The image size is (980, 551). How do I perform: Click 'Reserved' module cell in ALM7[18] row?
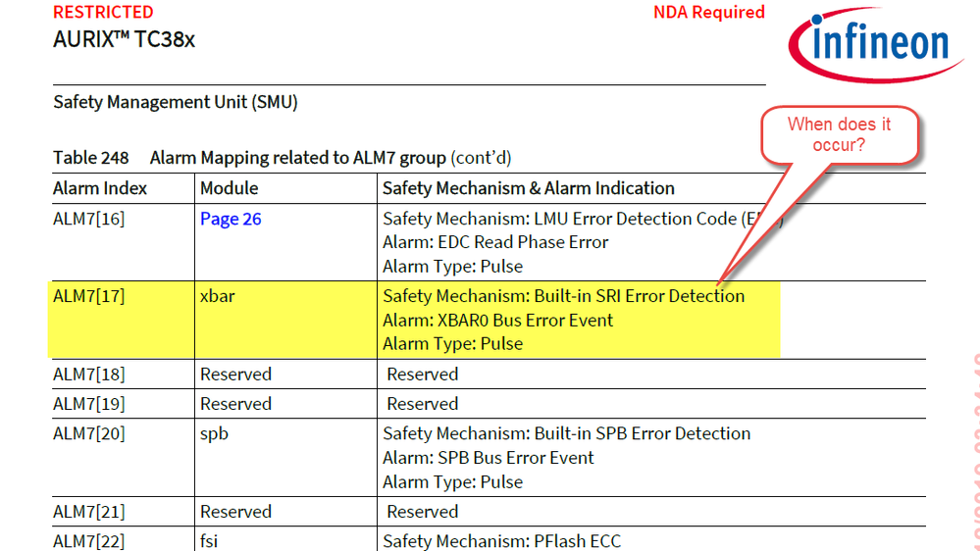pos(235,375)
